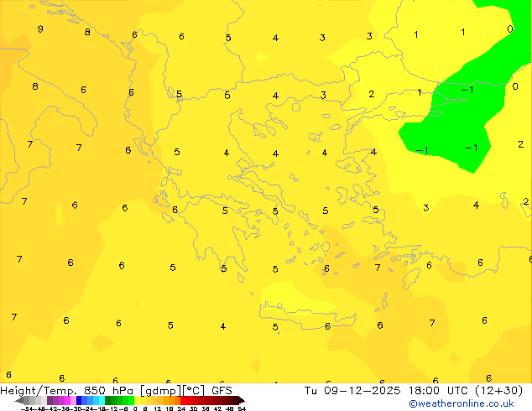Click the '54' label on the color scale
This screenshot has height=411, width=532.
pyautogui.click(x=242, y=408)
